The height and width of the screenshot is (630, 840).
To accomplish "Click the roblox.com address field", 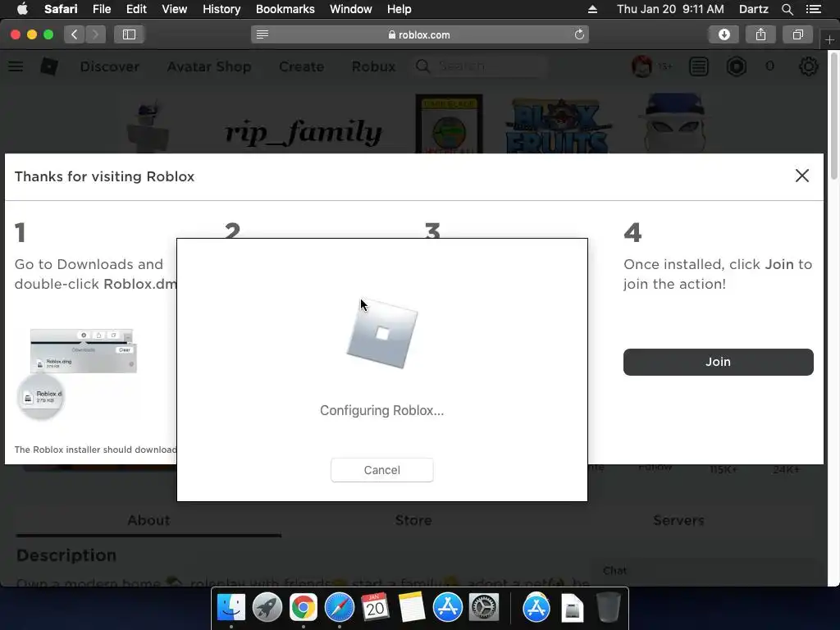I will [x=419, y=34].
